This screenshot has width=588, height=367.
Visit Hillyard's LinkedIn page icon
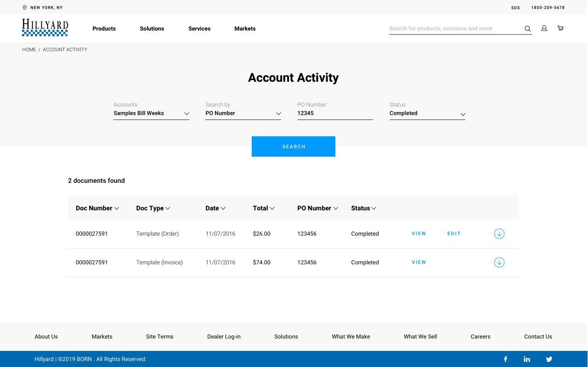527,359
